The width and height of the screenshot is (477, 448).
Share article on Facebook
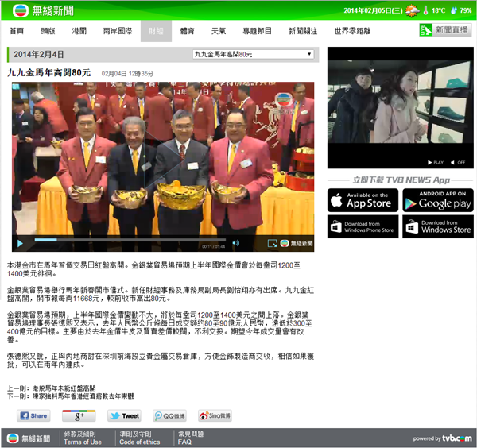(x=33, y=415)
